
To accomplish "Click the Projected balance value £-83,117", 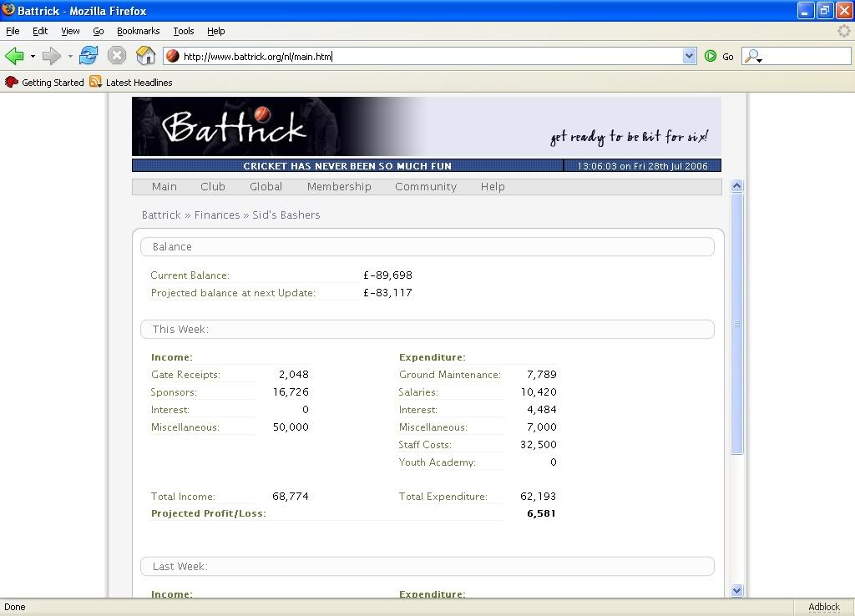I will (387, 293).
